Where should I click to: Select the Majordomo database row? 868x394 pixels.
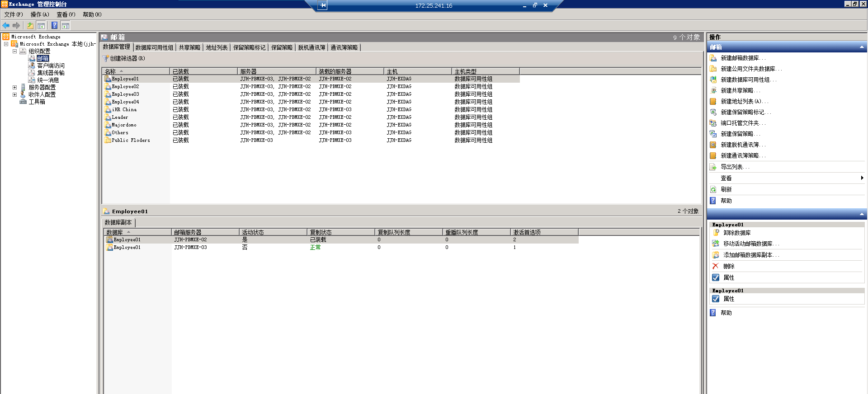click(x=311, y=125)
